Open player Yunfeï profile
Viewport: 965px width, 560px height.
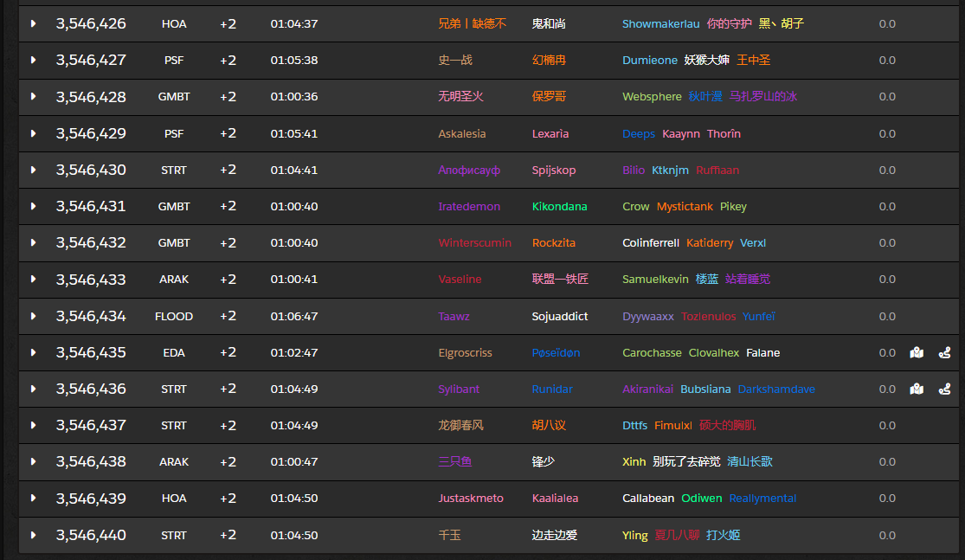[758, 316]
